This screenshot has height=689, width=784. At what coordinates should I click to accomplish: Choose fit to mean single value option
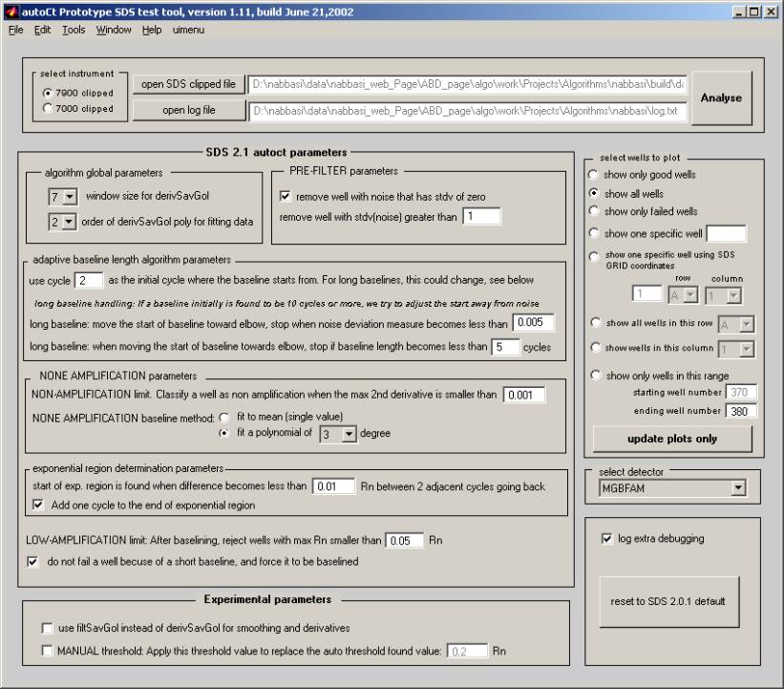[x=224, y=417]
